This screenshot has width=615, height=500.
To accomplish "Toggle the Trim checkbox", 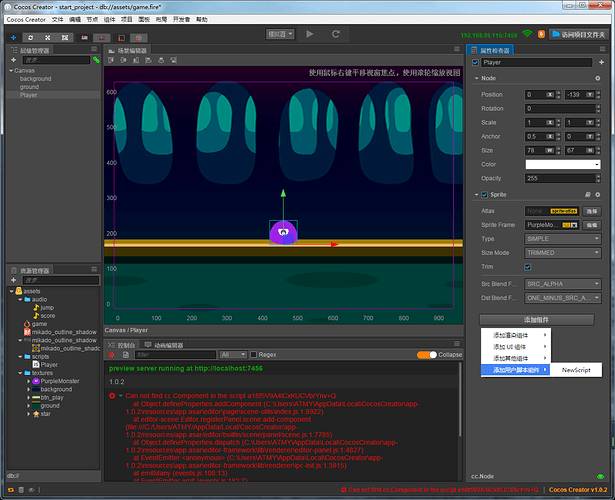I will [528, 267].
